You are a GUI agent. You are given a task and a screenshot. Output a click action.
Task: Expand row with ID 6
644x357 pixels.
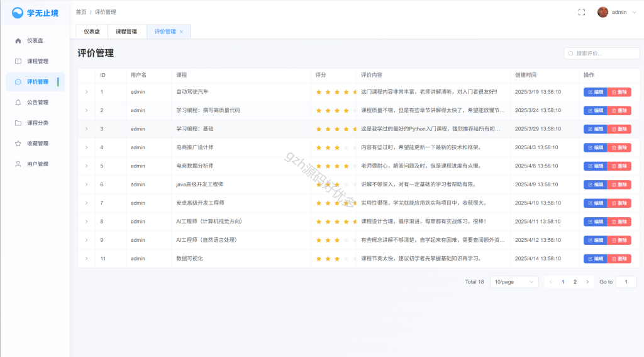click(x=86, y=184)
